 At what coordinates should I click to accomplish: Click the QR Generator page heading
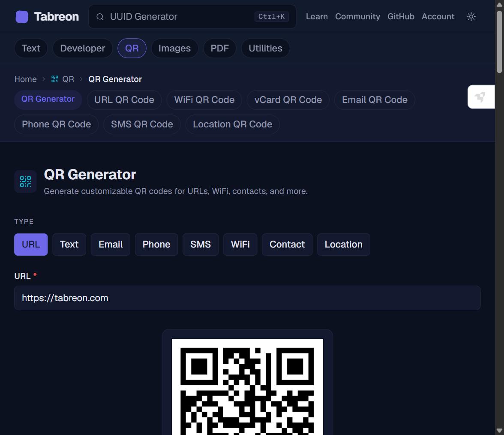coord(90,175)
